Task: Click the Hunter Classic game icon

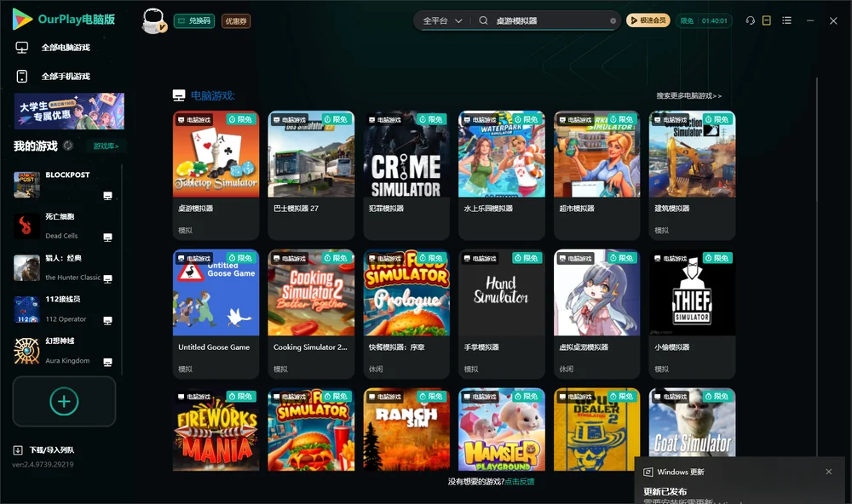Action: 26,267
